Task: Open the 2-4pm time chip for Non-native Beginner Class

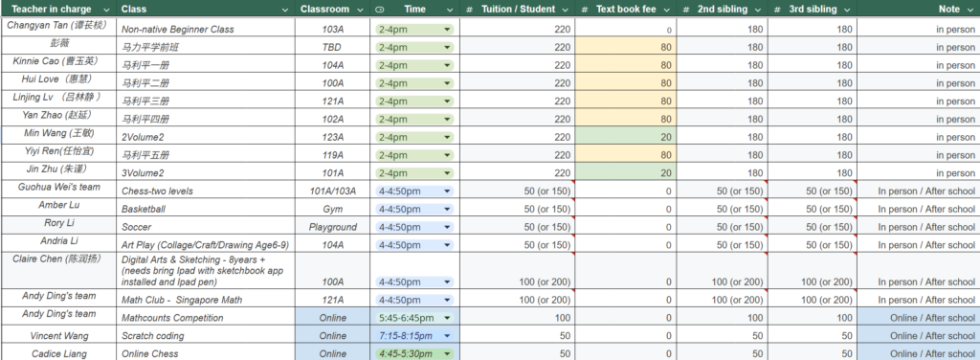Action: (x=414, y=30)
